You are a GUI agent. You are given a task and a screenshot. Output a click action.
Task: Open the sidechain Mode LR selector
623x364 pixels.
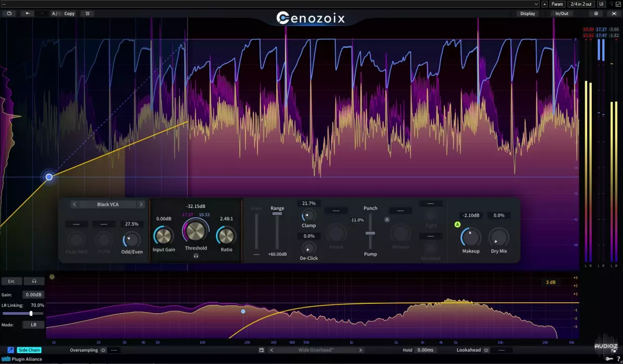(34, 325)
